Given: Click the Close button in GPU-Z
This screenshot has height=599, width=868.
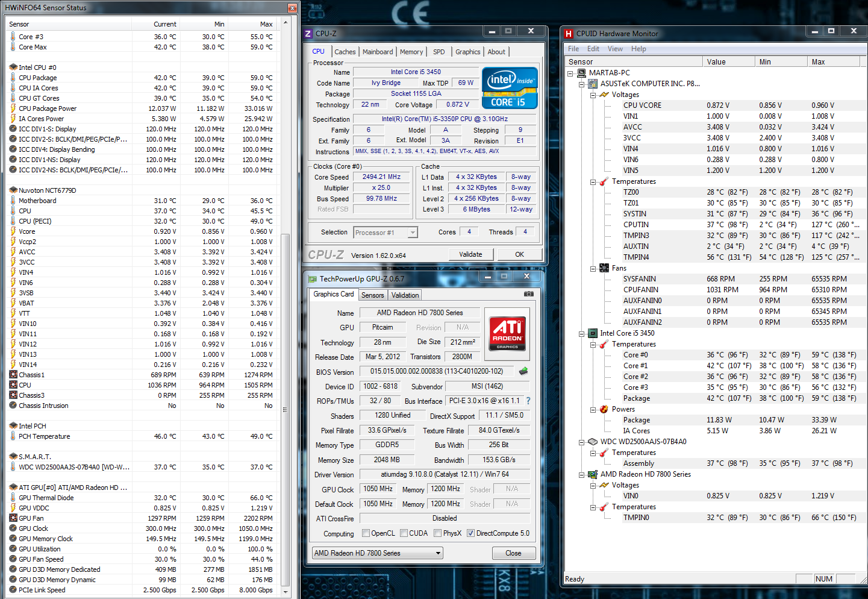Looking at the screenshot, I should [513, 553].
